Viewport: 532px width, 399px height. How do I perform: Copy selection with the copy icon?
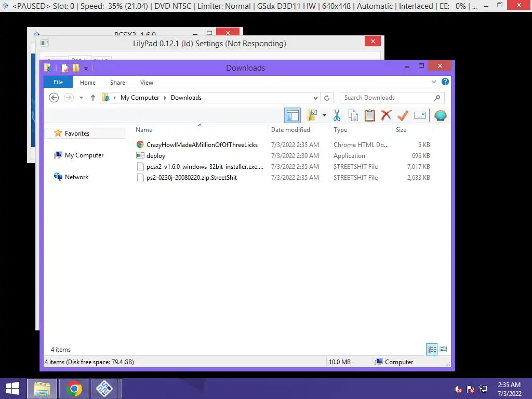coord(353,115)
